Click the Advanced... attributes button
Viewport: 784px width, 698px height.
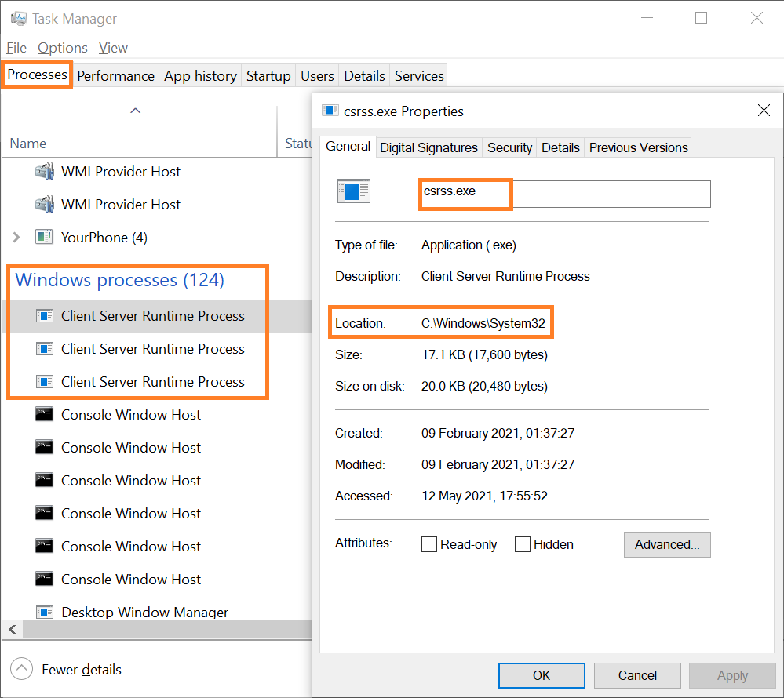pos(666,544)
